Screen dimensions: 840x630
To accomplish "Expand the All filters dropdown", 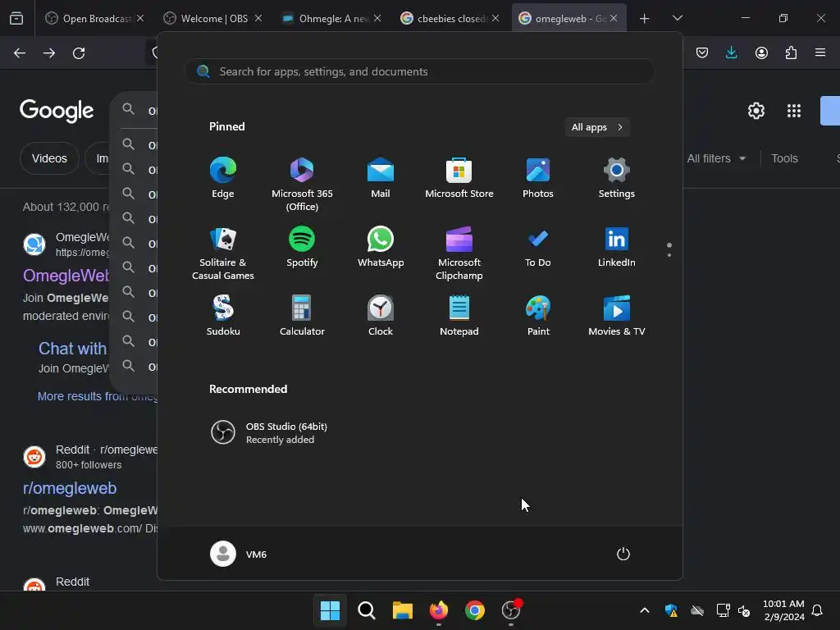I will click(x=716, y=158).
